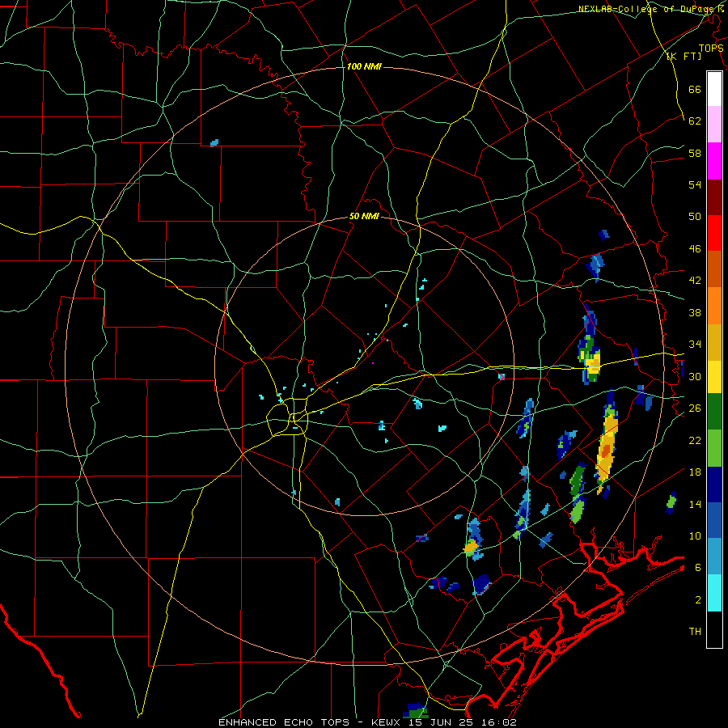The image size is (728, 728).
Task: Click the legend value "18"
Action: pyautogui.click(x=695, y=472)
